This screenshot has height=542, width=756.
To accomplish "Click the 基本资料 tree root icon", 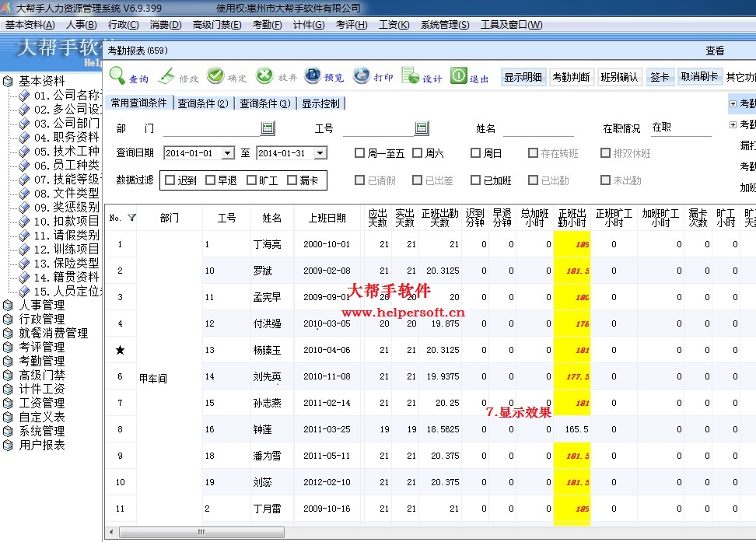I will pyautogui.click(x=8, y=81).
